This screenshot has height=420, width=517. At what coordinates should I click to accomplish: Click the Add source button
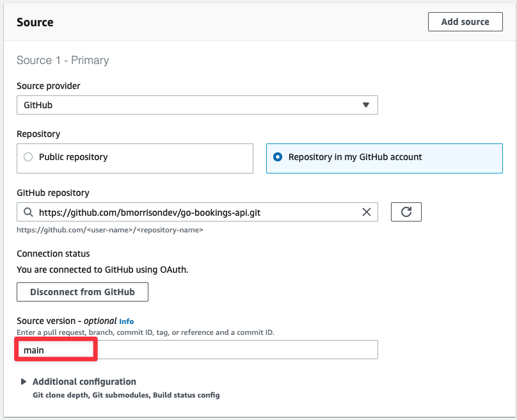click(x=465, y=22)
